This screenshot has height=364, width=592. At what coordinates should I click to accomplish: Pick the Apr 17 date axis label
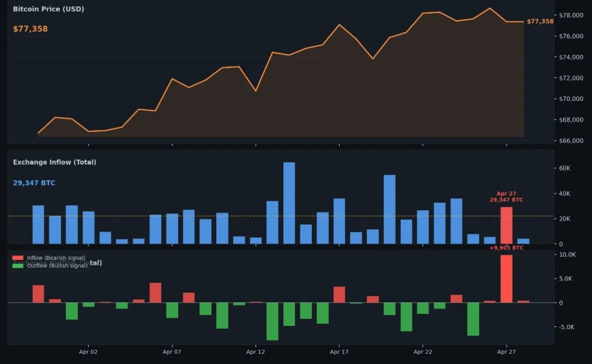pos(339,351)
